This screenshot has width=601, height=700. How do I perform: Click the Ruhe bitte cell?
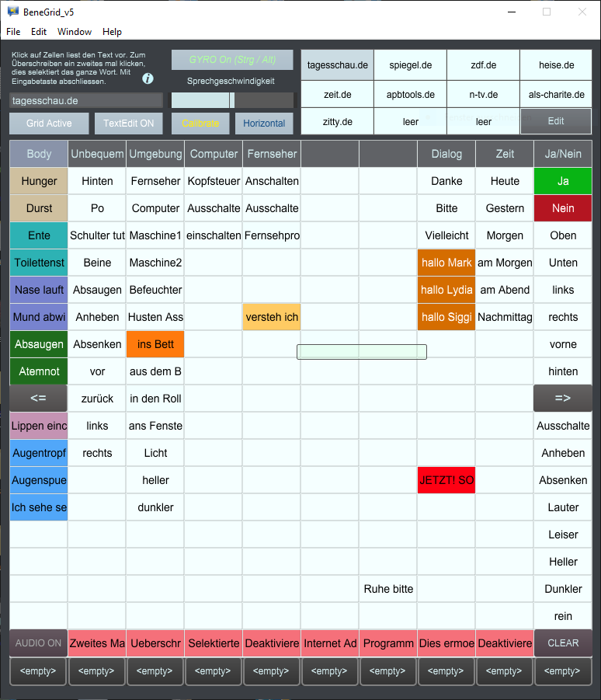coord(388,589)
